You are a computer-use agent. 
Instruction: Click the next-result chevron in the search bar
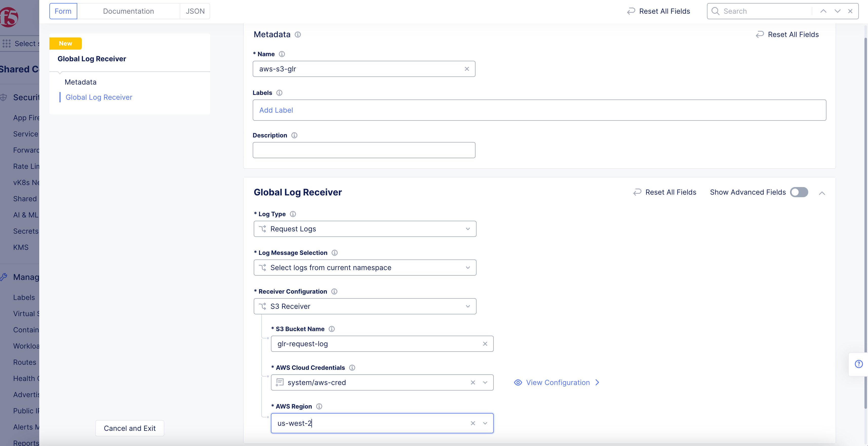pos(837,11)
